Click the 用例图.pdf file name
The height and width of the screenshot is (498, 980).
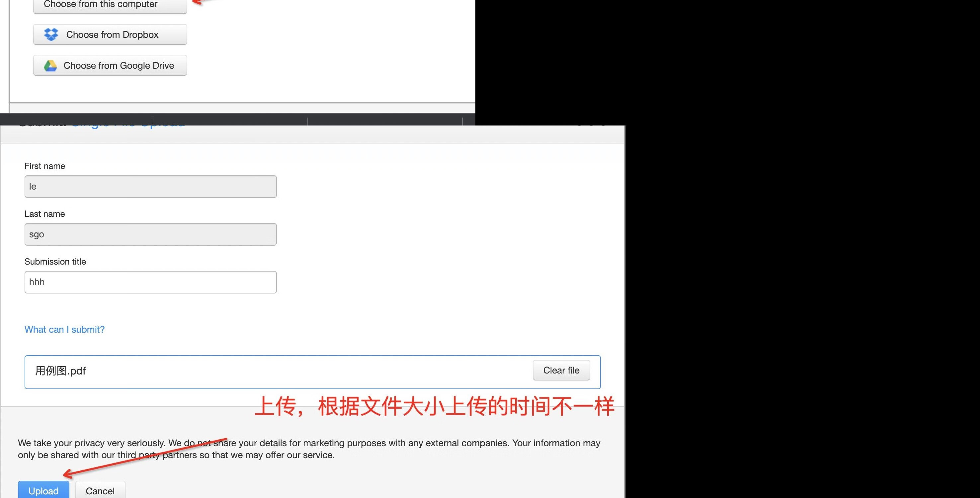tap(60, 371)
